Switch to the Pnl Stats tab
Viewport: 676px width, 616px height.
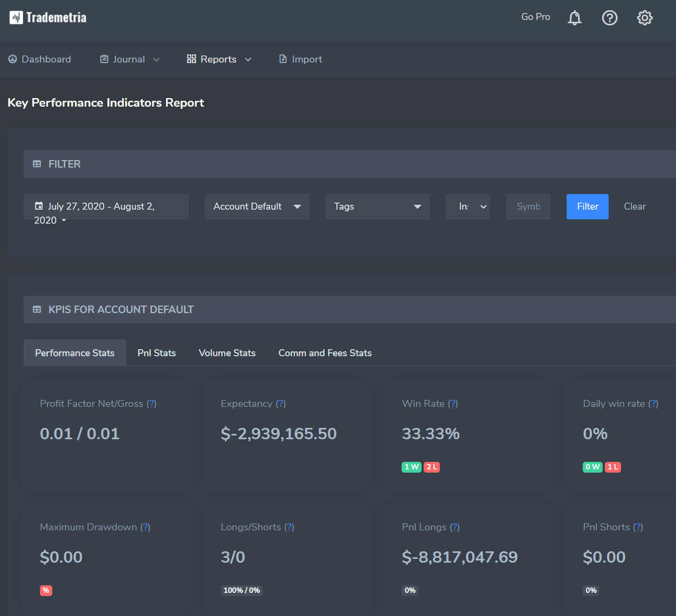157,353
